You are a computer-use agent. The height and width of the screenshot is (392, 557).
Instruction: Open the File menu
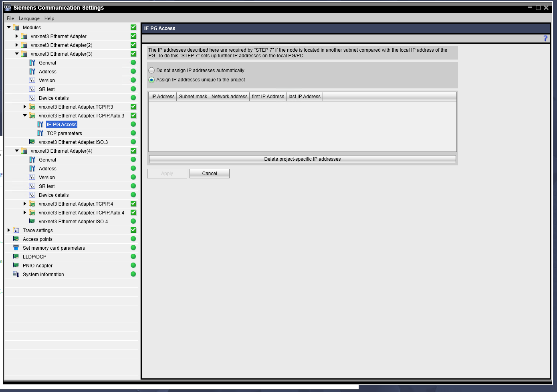pyautogui.click(x=10, y=18)
